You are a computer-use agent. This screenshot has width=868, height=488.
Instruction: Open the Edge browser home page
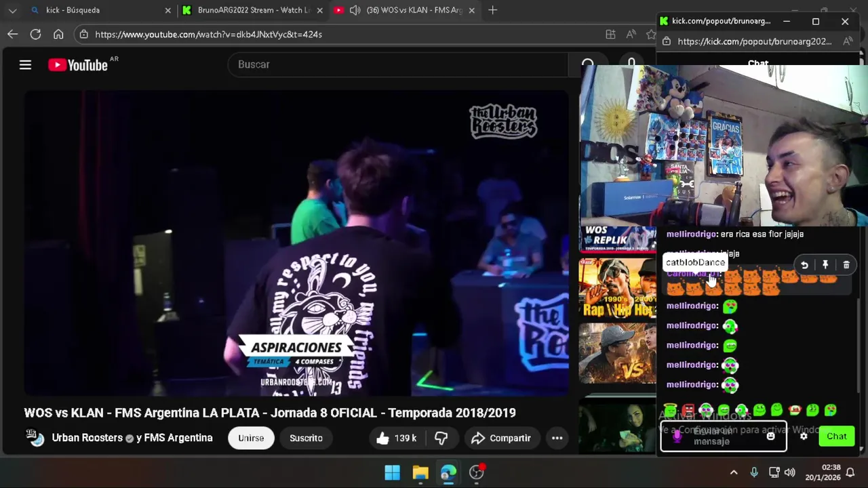point(58,34)
